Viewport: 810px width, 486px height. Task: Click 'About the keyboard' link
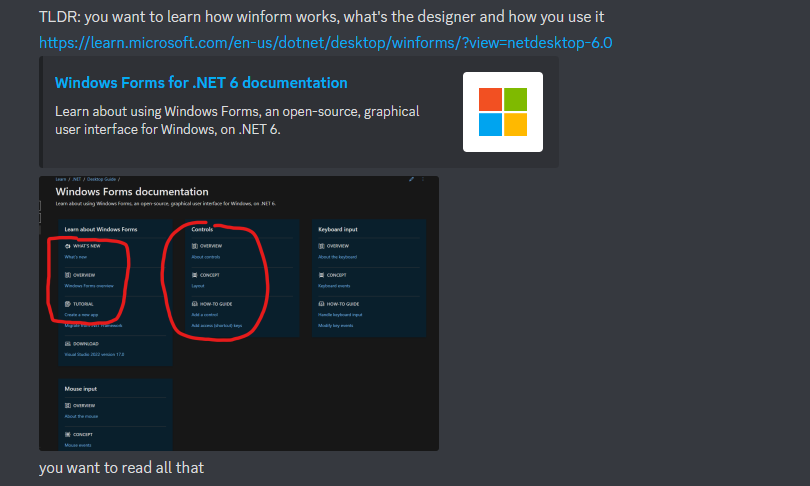[x=337, y=257]
